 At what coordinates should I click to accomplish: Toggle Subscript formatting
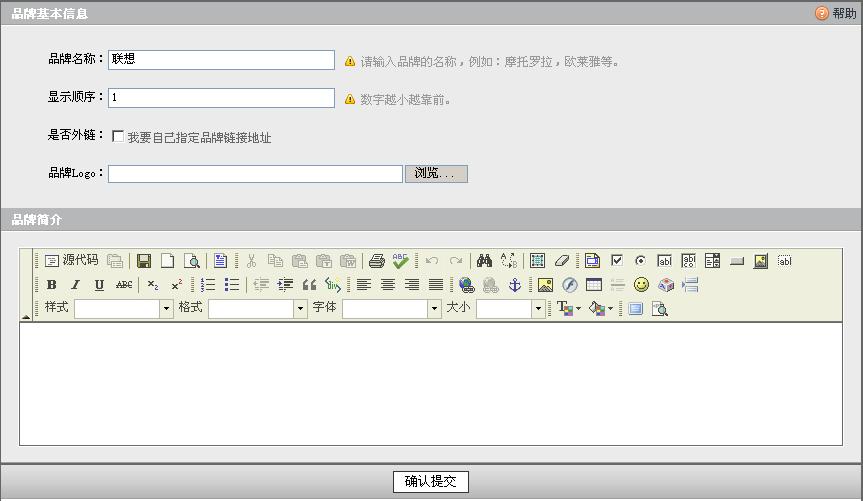pyautogui.click(x=152, y=285)
